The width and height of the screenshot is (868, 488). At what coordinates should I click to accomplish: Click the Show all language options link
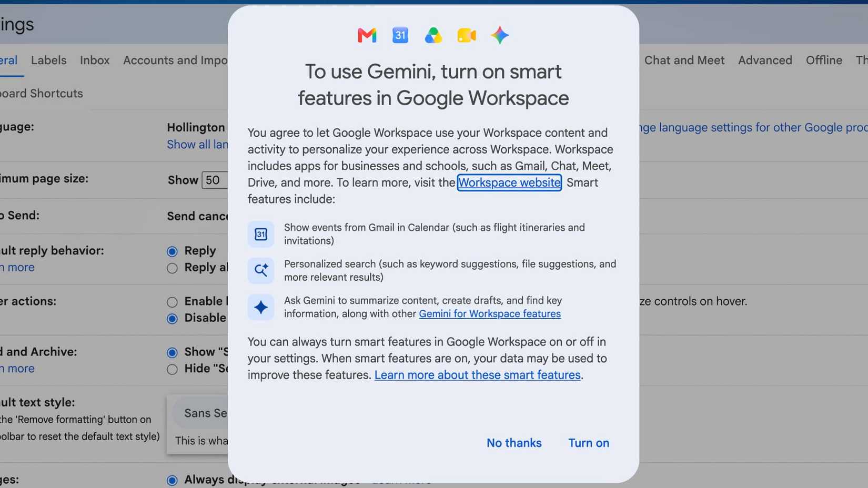197,144
